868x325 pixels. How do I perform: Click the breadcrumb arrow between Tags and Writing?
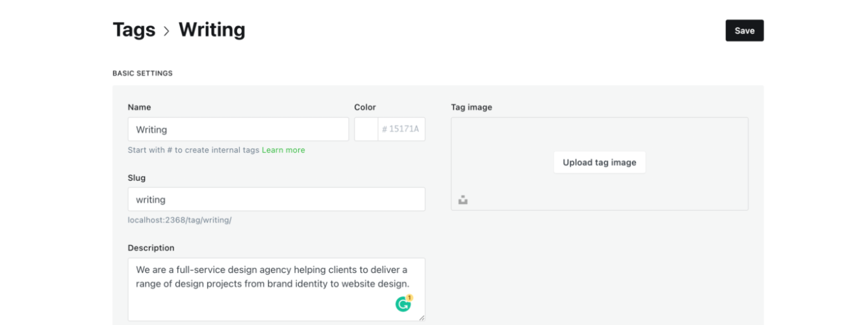(167, 31)
